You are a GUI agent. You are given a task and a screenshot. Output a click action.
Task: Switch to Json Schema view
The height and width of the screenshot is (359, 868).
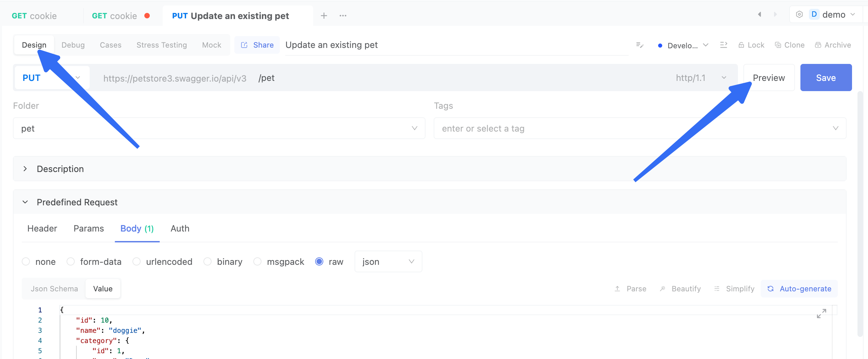(x=54, y=289)
